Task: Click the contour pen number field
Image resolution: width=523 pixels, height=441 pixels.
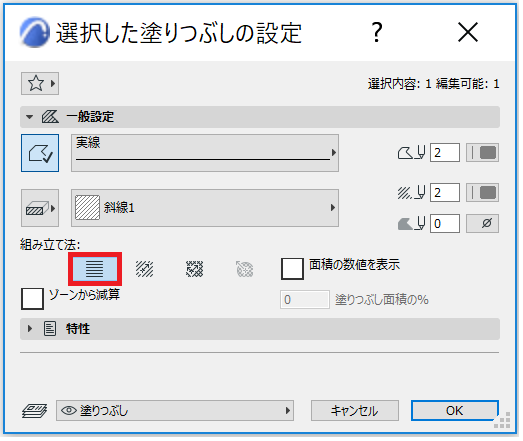Action: click(x=445, y=153)
